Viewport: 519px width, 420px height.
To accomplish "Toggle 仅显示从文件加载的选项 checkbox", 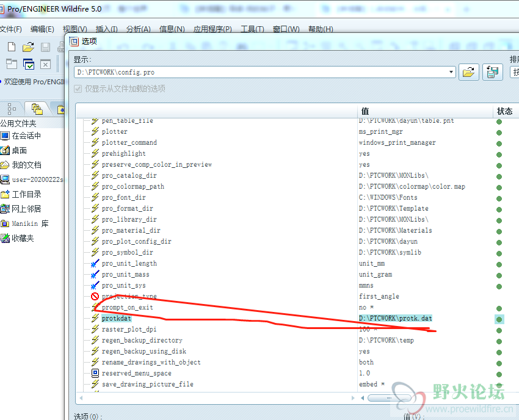I will click(x=78, y=89).
